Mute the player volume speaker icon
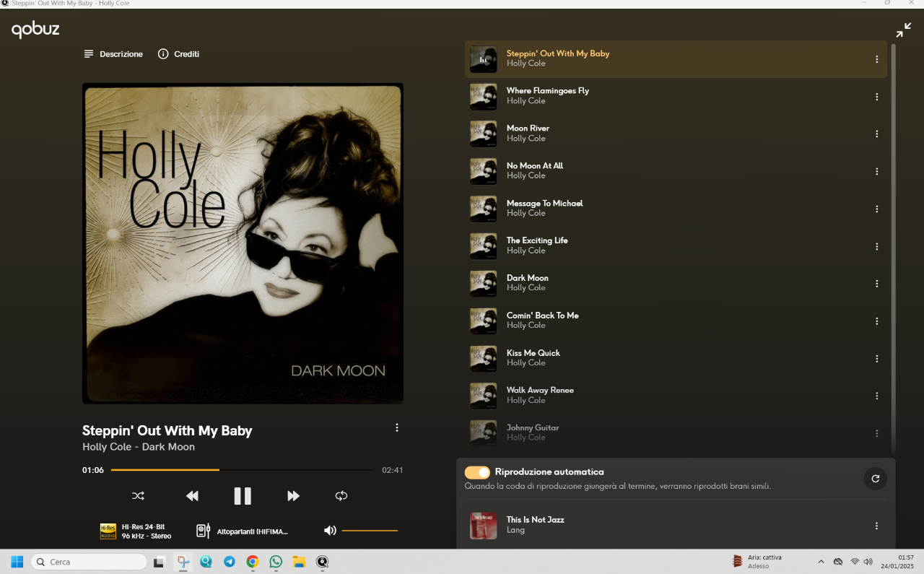Screen dimensions: 924x574 [x=330, y=531]
